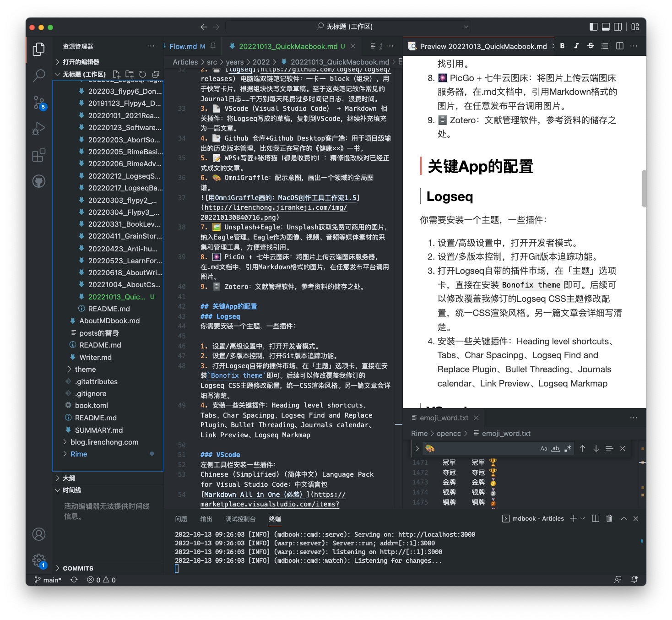Toggle bottom panel visibility in title bar

pyautogui.click(x=606, y=27)
